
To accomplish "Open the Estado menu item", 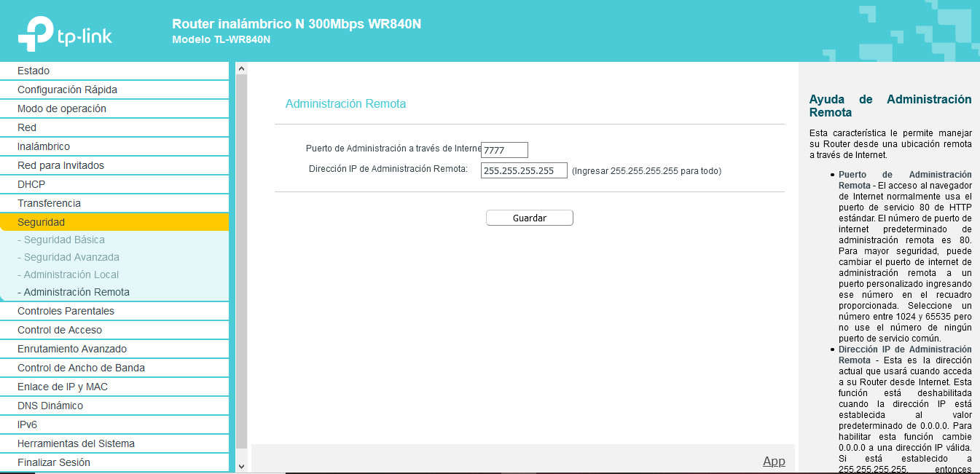I will click(34, 71).
